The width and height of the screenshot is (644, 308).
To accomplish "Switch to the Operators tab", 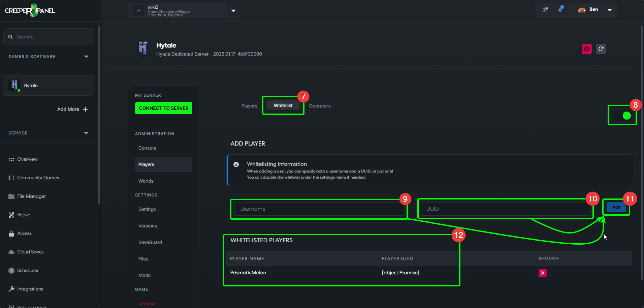I will [320, 106].
